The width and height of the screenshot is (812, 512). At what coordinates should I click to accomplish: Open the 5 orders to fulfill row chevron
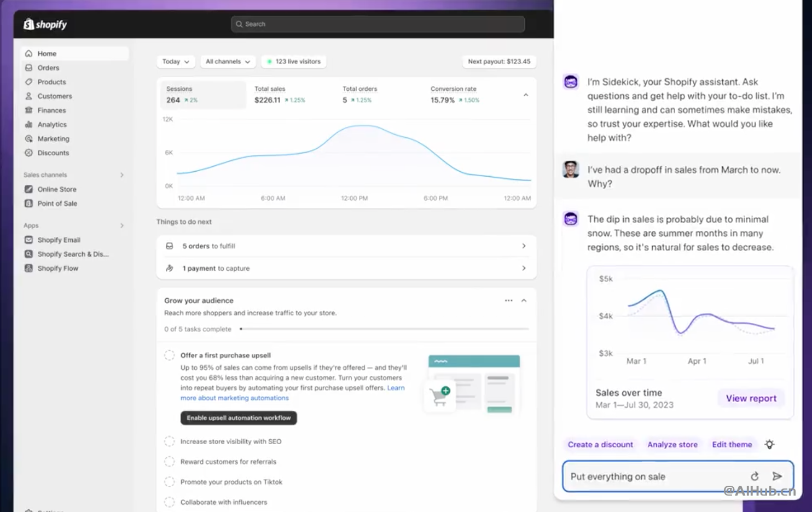pos(524,246)
